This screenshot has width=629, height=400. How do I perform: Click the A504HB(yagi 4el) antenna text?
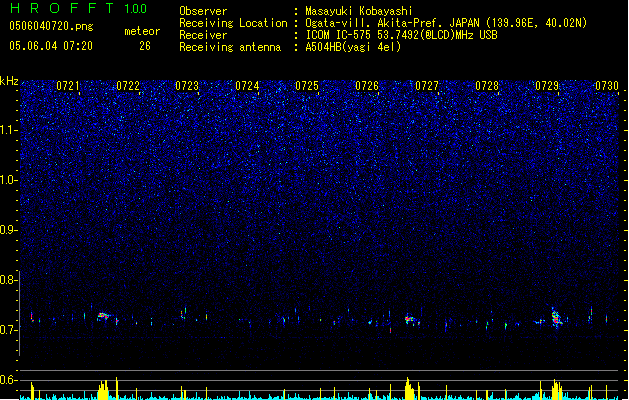click(x=353, y=47)
